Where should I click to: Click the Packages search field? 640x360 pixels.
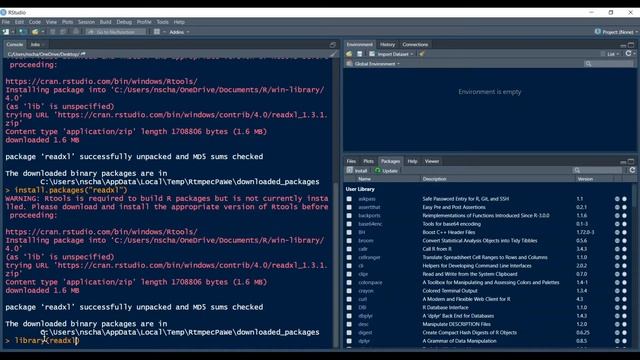coord(598,170)
